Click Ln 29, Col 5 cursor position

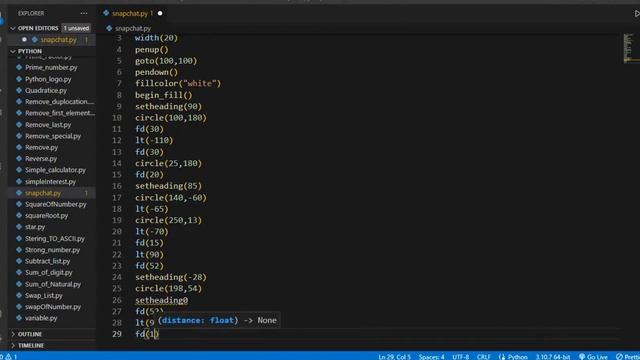[x=394, y=356]
